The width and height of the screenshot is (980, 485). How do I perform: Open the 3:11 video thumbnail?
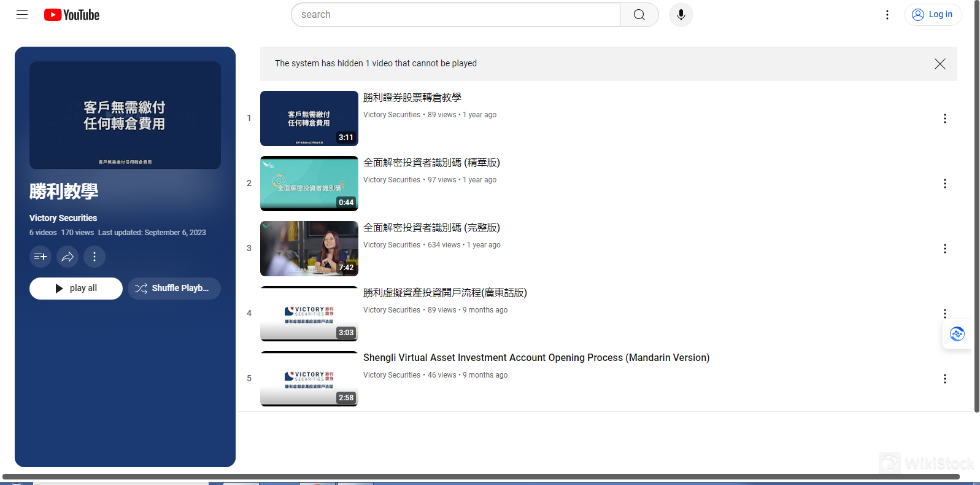309,118
